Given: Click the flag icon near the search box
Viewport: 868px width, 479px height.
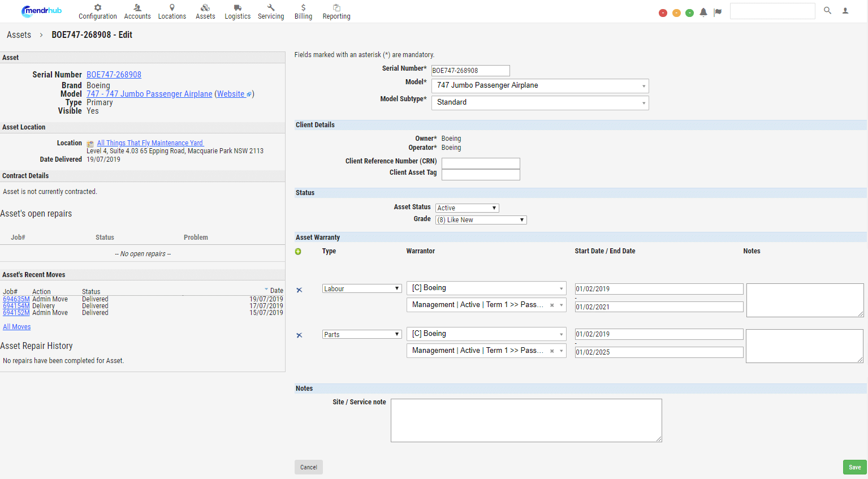Looking at the screenshot, I should click(x=717, y=11).
